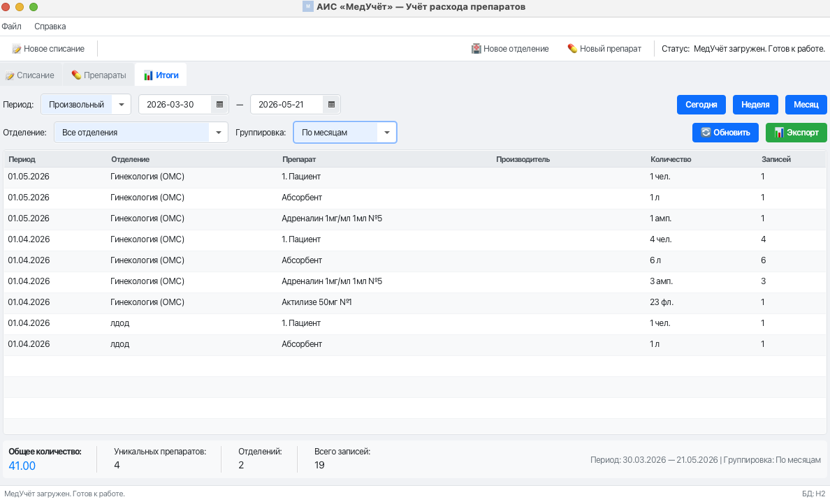Click the БД: H2 status bar indicator
This screenshot has width=830, height=504.
tap(814, 494)
